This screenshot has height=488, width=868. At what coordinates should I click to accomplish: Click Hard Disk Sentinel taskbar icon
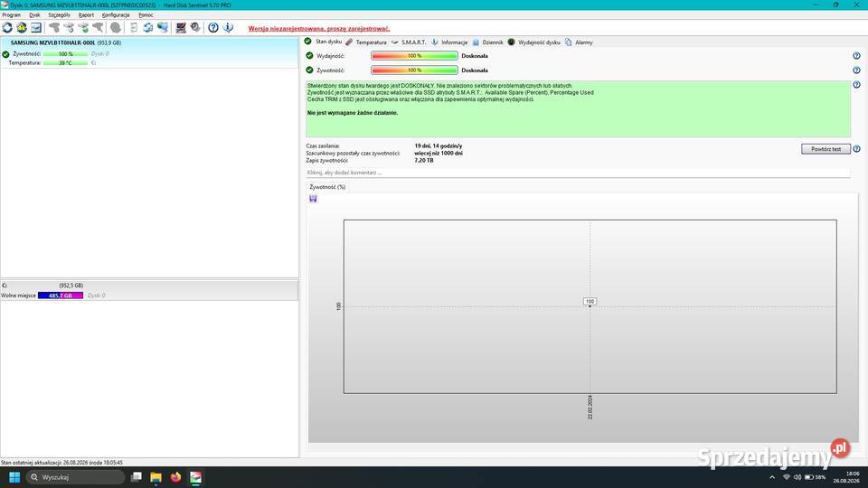point(196,477)
